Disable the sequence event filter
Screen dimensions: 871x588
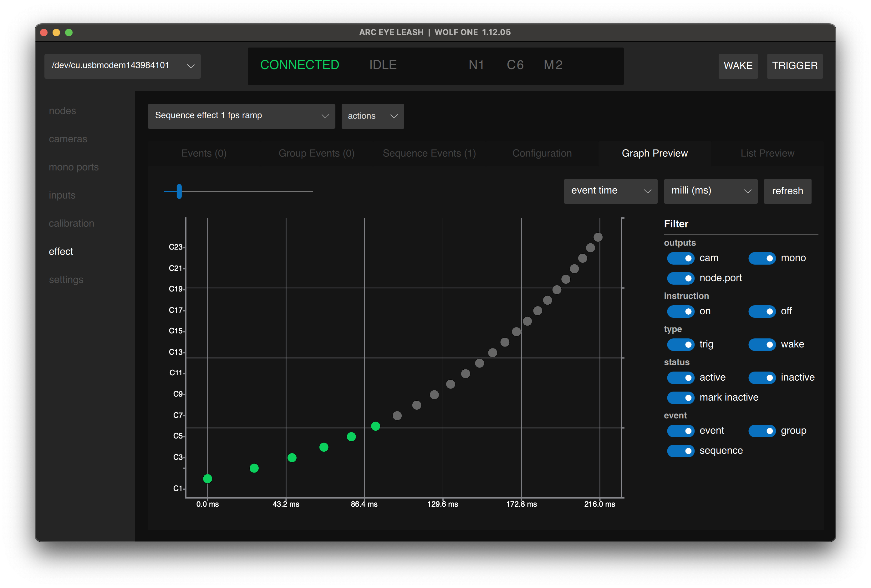[x=680, y=451]
